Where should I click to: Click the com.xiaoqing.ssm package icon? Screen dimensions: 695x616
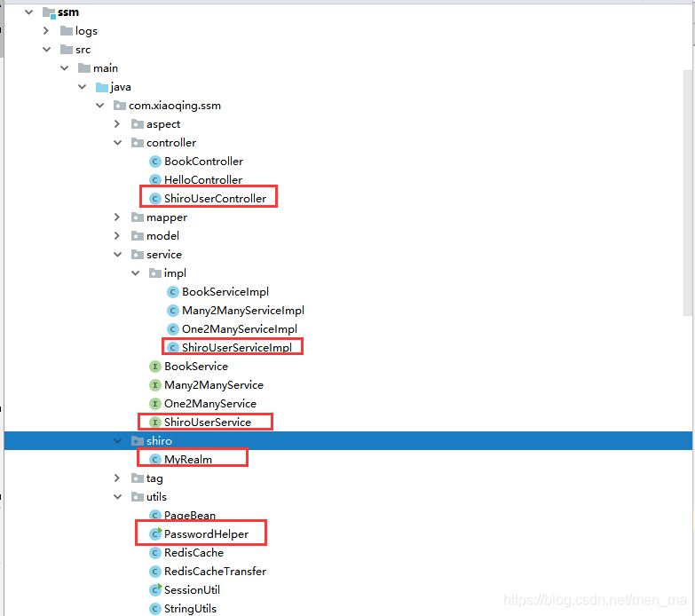120,106
